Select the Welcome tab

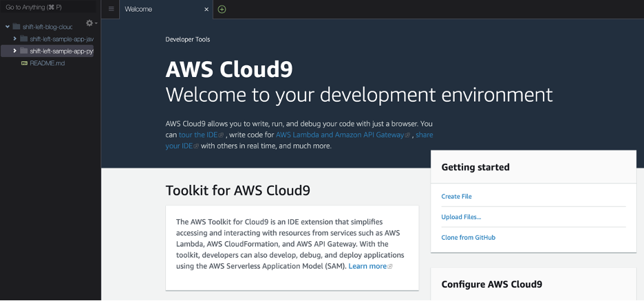click(x=167, y=9)
